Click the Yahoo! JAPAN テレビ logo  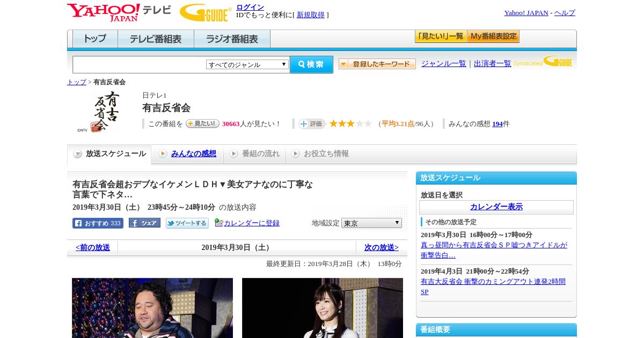pos(119,12)
